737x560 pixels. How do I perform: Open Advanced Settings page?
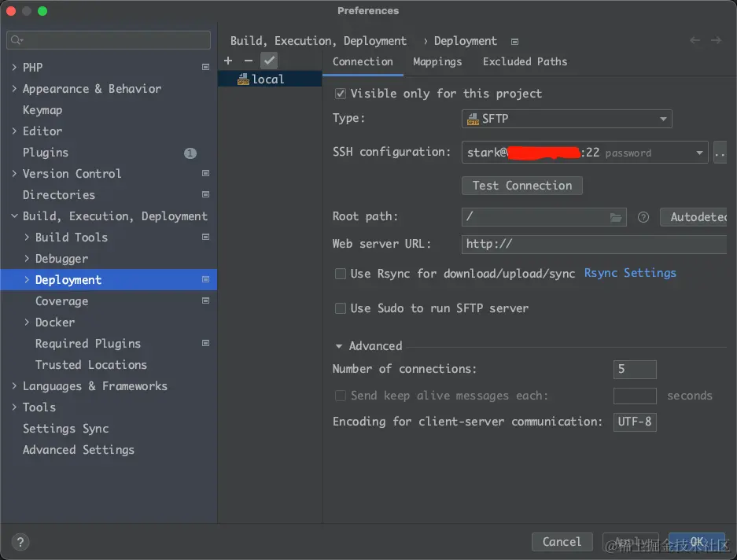(79, 450)
